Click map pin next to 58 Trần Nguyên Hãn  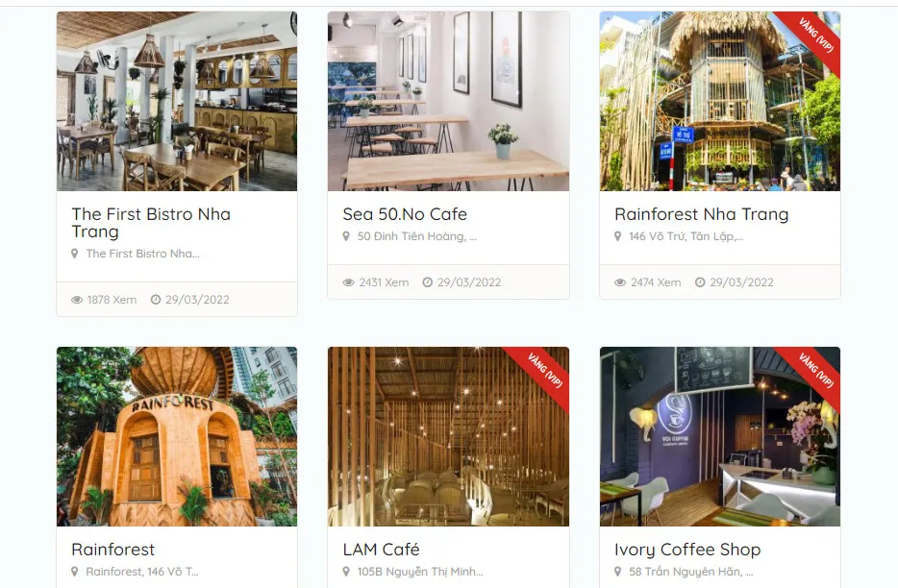617,572
